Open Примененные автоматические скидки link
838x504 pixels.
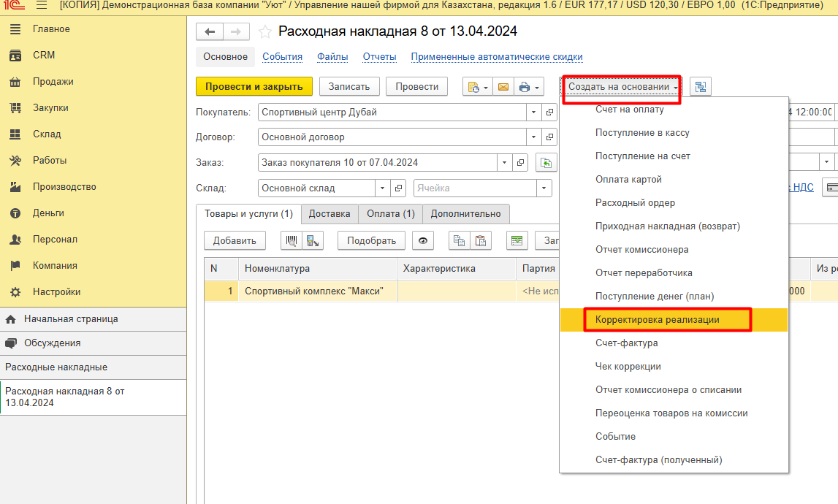(x=496, y=57)
